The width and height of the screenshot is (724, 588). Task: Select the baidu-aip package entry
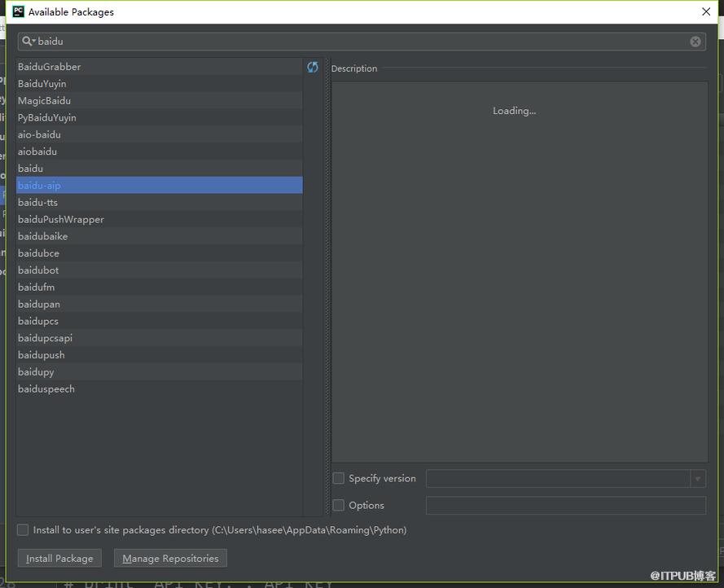160,185
